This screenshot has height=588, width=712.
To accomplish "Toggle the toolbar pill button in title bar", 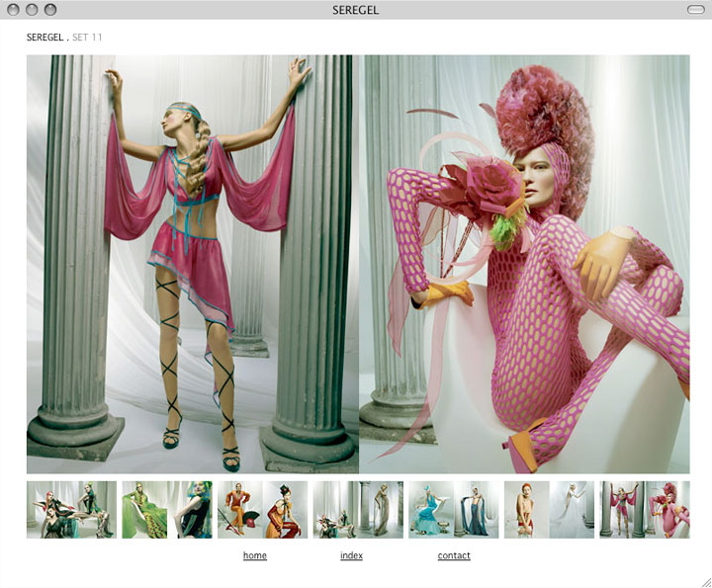I will tap(695, 10).
